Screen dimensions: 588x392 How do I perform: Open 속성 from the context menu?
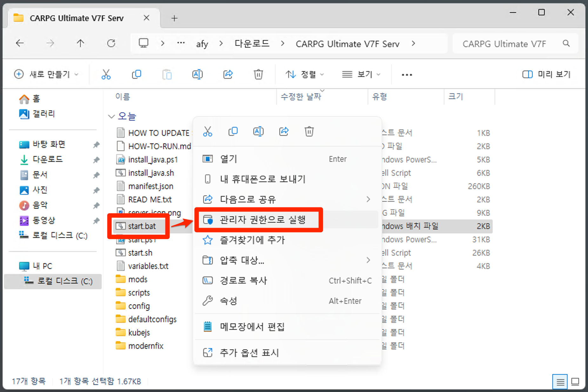point(287,301)
